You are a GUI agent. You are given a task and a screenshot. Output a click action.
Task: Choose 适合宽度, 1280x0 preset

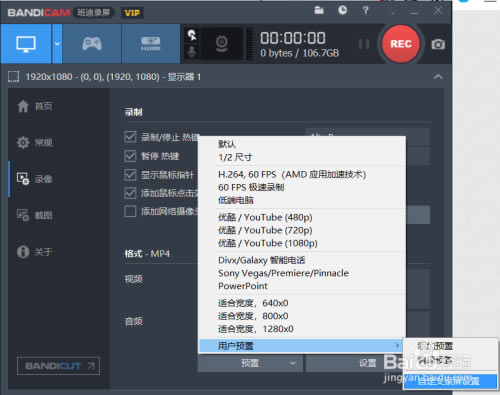coord(302,329)
